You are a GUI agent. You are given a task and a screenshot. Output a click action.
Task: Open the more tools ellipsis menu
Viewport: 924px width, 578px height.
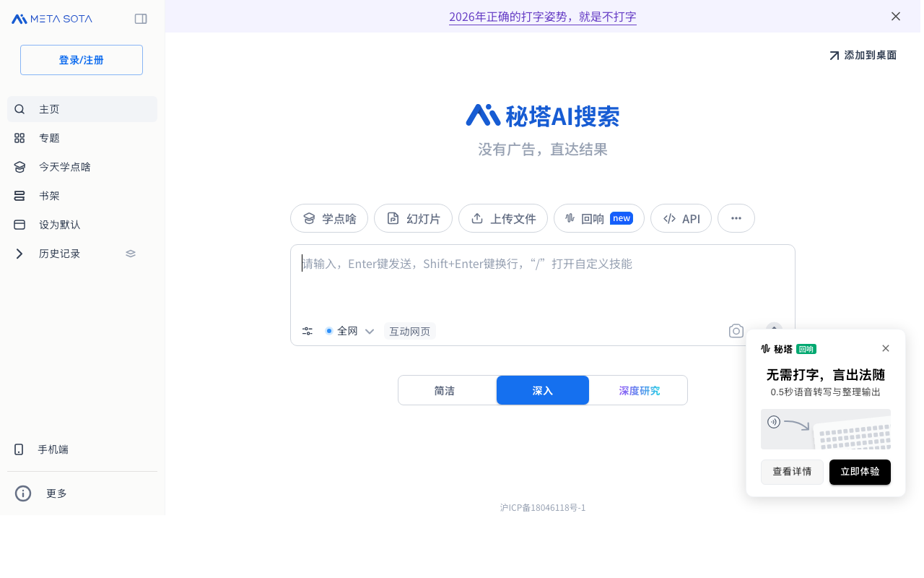[x=736, y=218]
